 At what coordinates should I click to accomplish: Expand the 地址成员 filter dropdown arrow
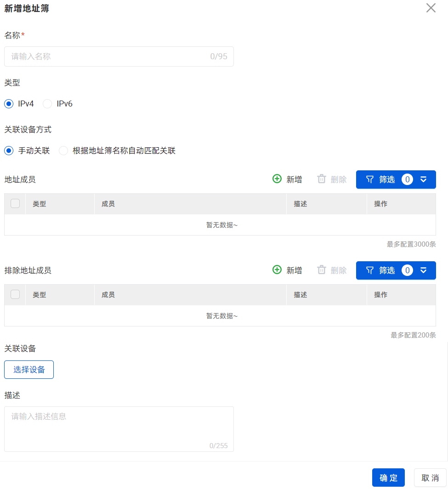[424, 180]
